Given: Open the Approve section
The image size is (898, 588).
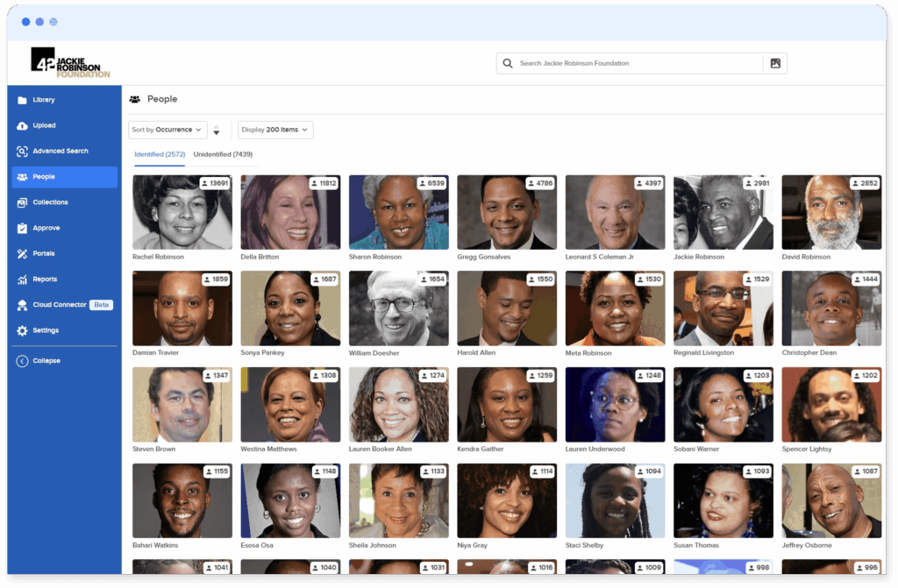Looking at the screenshot, I should click(x=64, y=228).
